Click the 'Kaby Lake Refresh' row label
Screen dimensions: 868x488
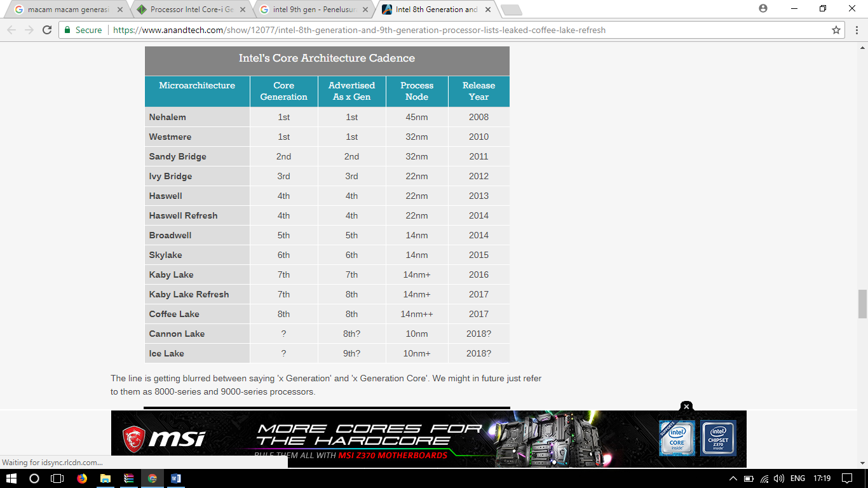click(189, 294)
